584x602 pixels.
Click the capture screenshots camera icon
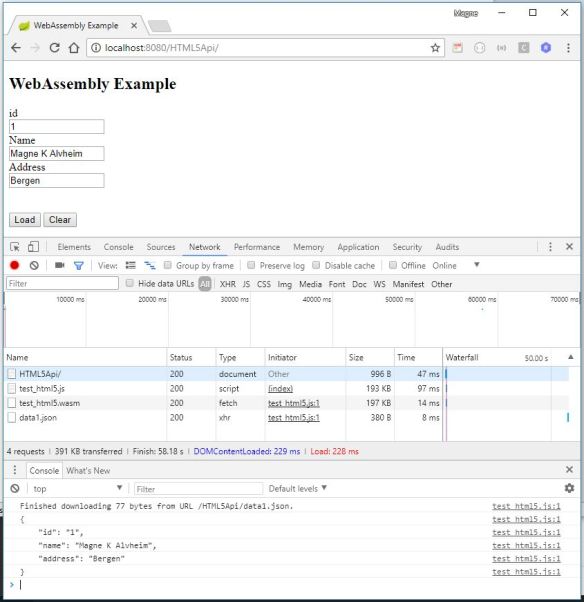60,265
